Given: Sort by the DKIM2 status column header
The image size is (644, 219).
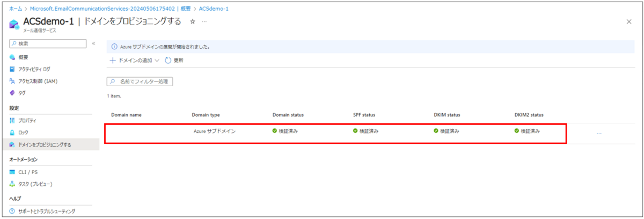Looking at the screenshot, I should click(x=529, y=115).
